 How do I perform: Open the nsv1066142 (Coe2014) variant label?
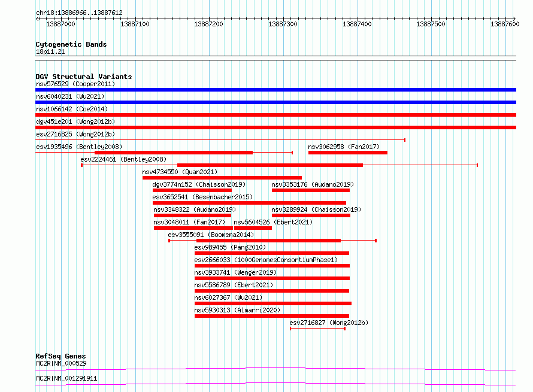[x=72, y=109]
